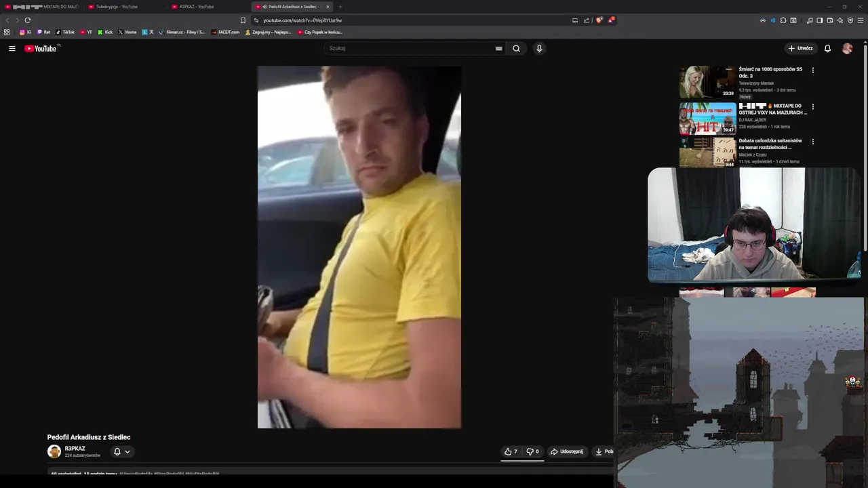Bookmark this page icon
Image resolution: width=868 pixels, height=488 pixels.
(243, 20)
